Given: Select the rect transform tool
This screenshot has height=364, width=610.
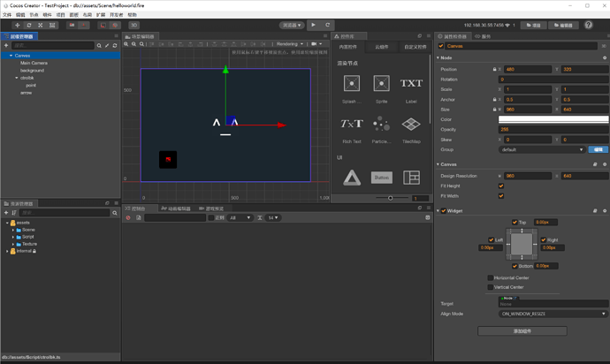Looking at the screenshot, I should (x=52, y=25).
